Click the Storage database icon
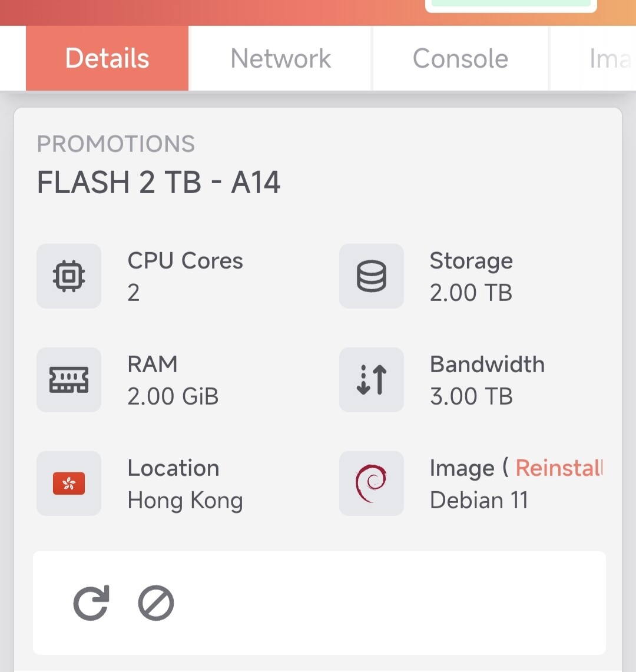Screen dimensions: 636x672 click(372, 276)
